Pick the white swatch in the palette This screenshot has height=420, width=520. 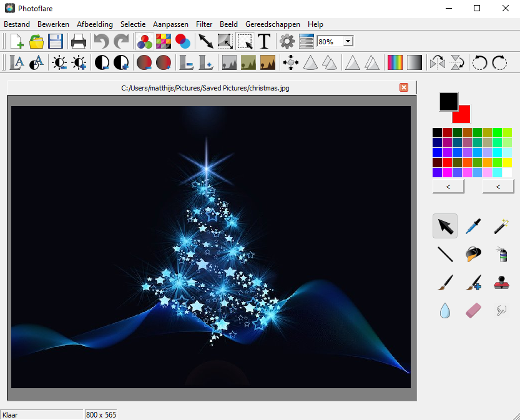pos(507,172)
